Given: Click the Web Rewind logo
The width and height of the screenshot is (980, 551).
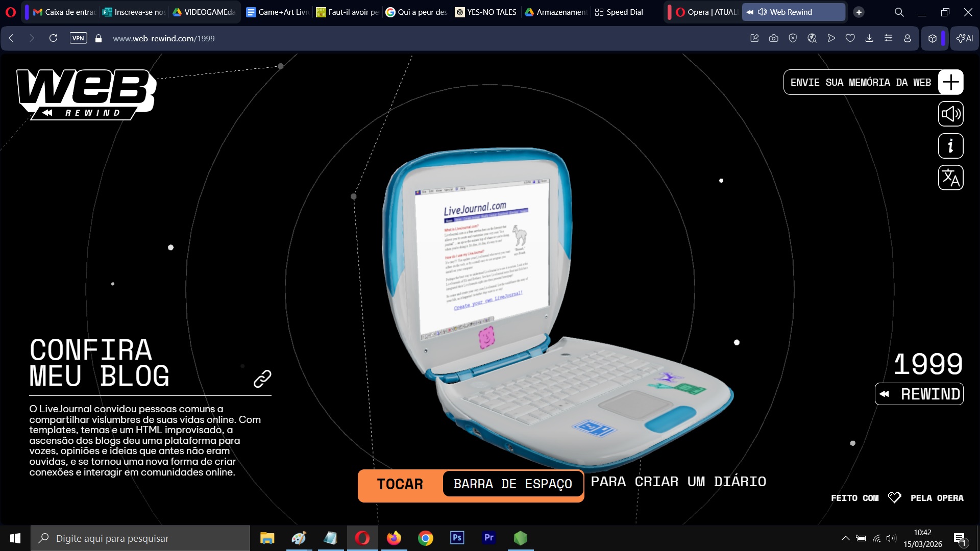Looking at the screenshot, I should 86,94.
